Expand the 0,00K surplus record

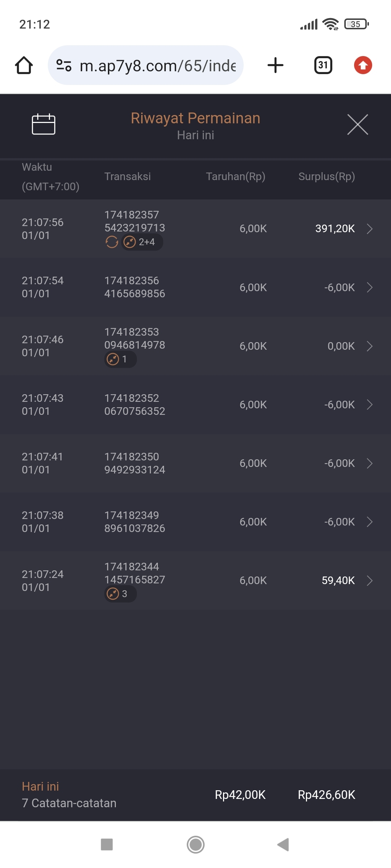pyautogui.click(x=369, y=346)
